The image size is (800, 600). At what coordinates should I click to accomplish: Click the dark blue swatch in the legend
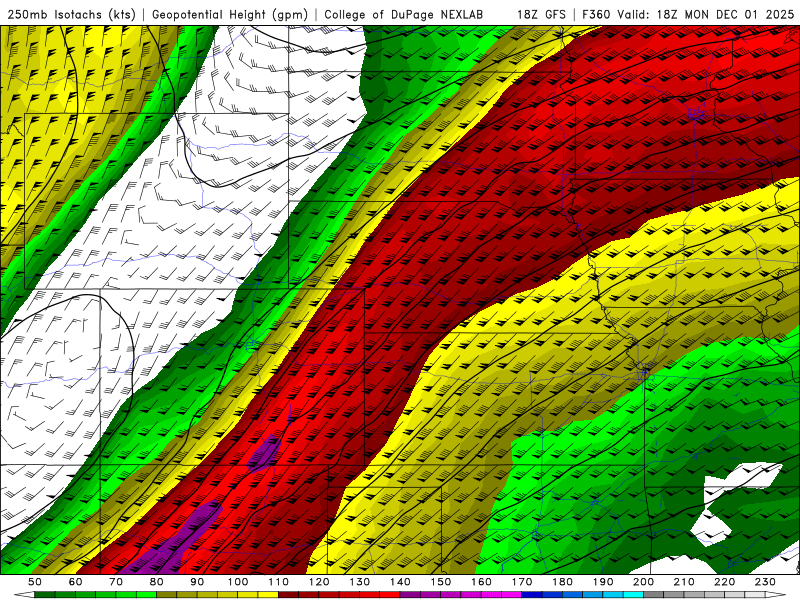coord(531,595)
